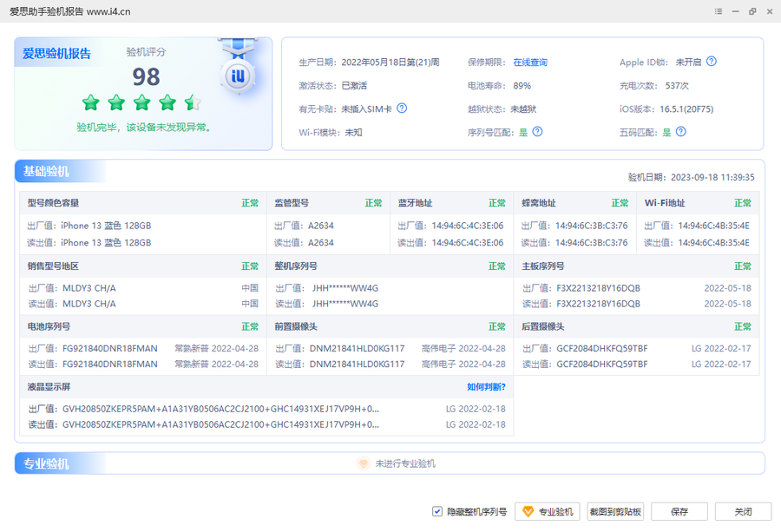Click the 截图到剪贴板 button

(x=615, y=511)
